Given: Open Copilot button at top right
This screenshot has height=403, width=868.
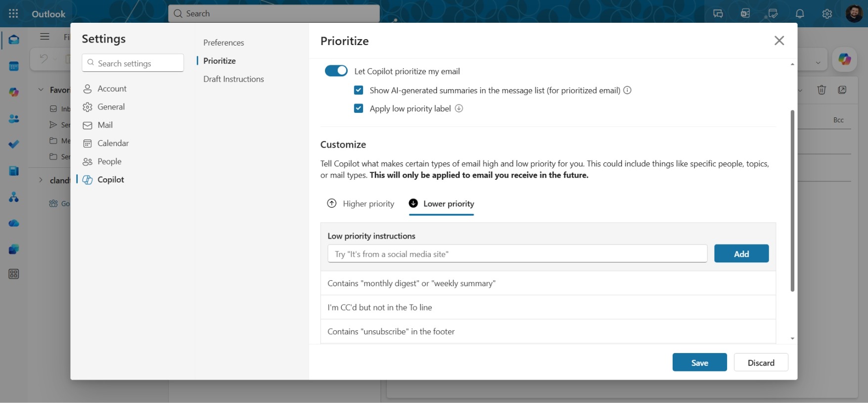Looking at the screenshot, I should (844, 60).
